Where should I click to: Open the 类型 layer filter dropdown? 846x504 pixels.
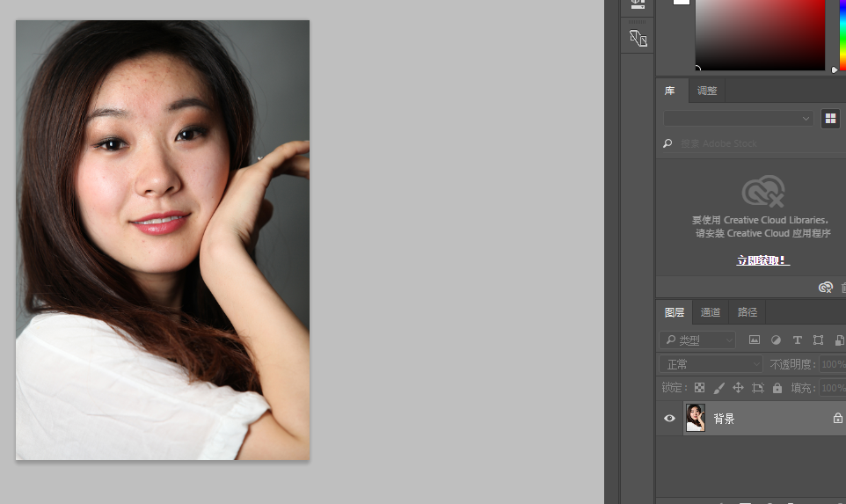(697, 340)
